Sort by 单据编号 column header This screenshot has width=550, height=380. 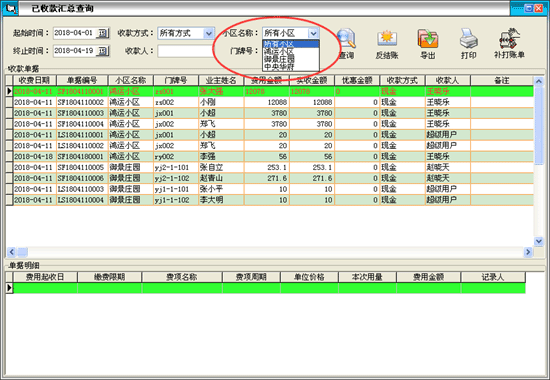pyautogui.click(x=82, y=80)
